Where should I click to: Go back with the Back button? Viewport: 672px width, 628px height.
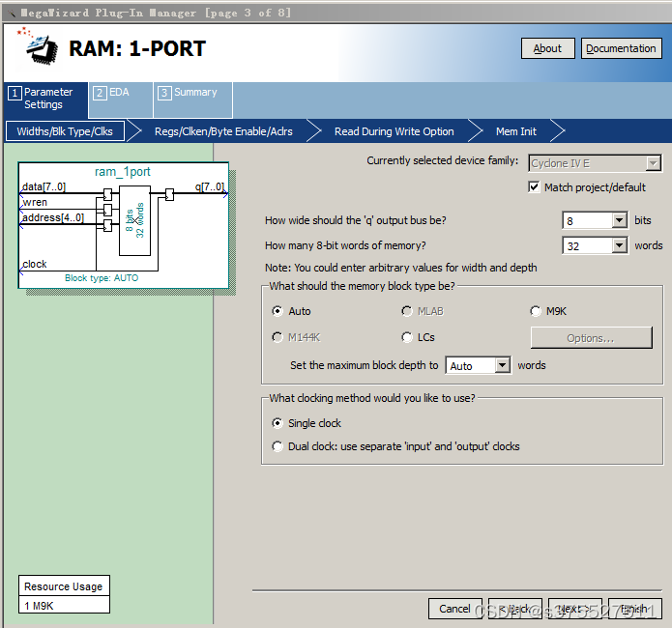point(515,609)
